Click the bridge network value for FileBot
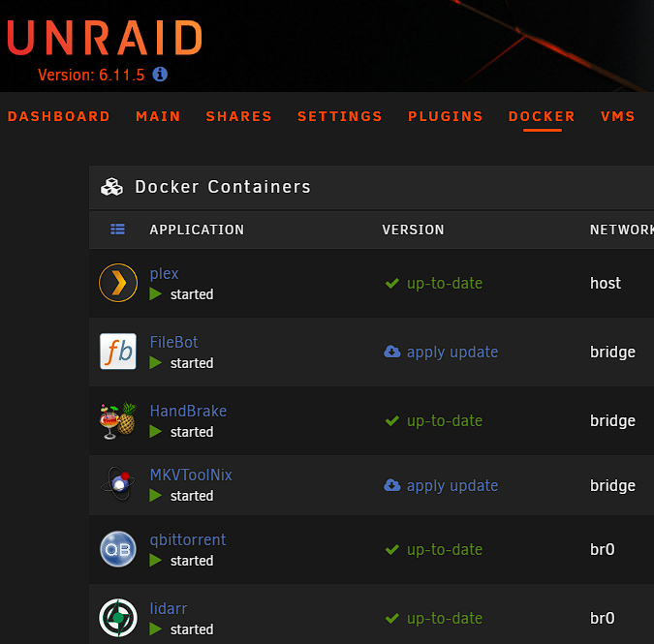The width and height of the screenshot is (654, 644). click(x=612, y=353)
